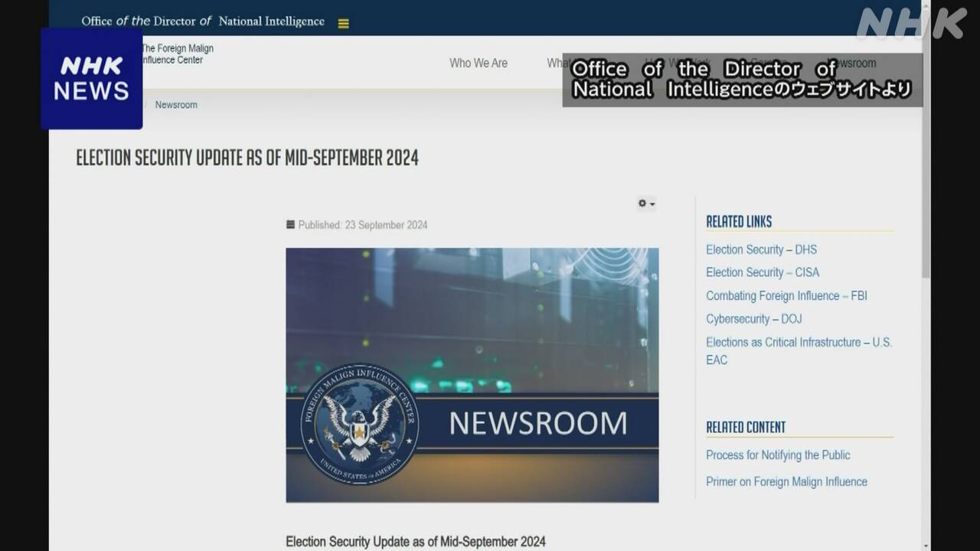
Task: Select the calendar icon beside Published date
Action: click(290, 224)
